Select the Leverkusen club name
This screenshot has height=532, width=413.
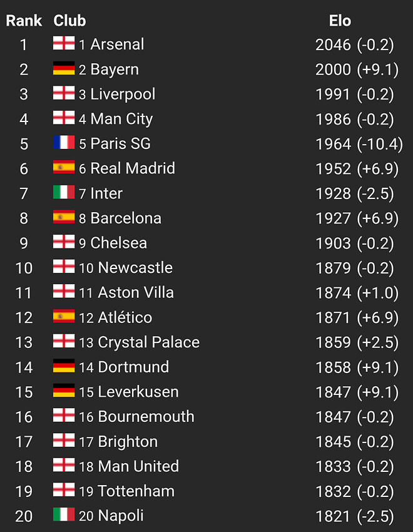(x=138, y=392)
